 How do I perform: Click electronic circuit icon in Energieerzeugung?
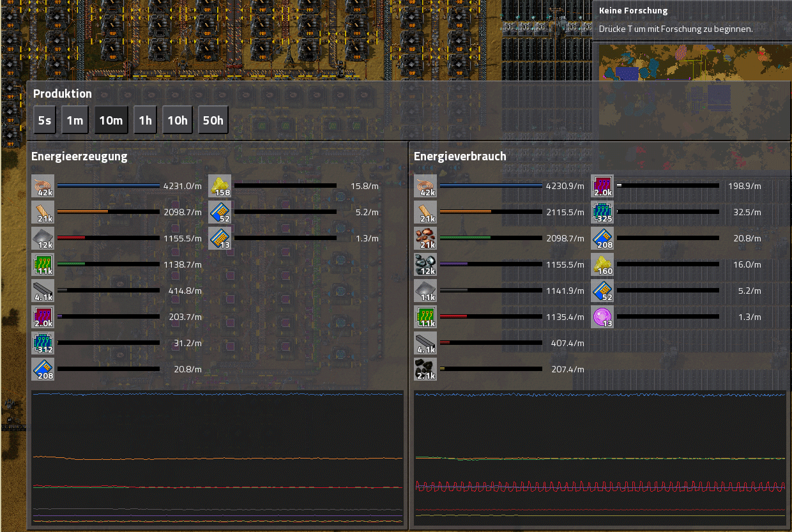point(43,264)
